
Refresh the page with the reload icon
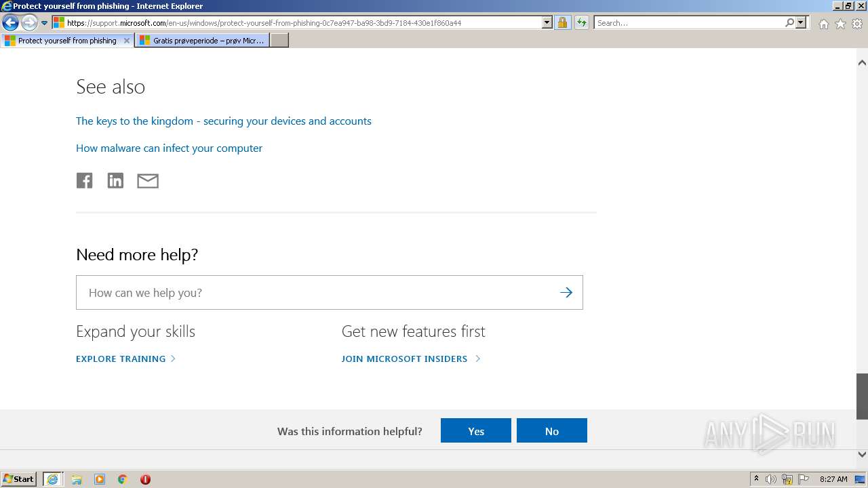pyautogui.click(x=581, y=23)
